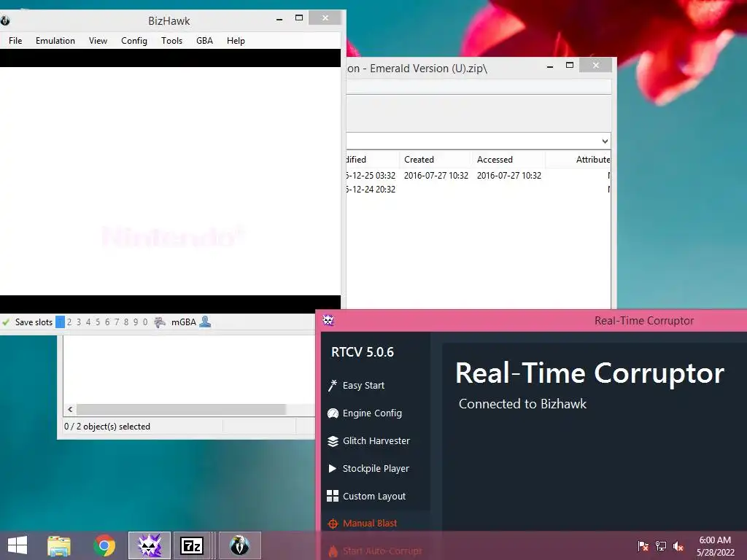
Task: Launch Google Chrome from the taskbar
Action: pyautogui.click(x=104, y=545)
